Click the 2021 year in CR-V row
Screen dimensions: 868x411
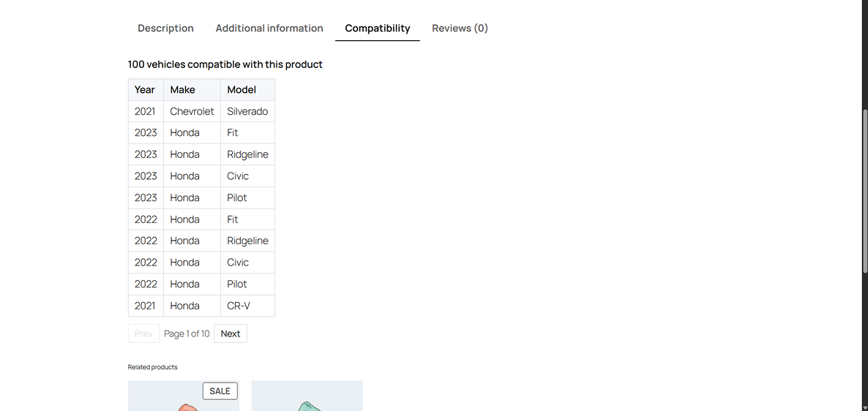[146, 306]
